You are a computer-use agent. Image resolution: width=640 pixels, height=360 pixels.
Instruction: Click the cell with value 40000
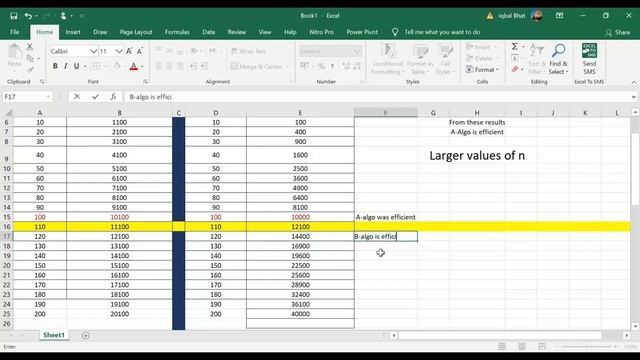coord(300,314)
